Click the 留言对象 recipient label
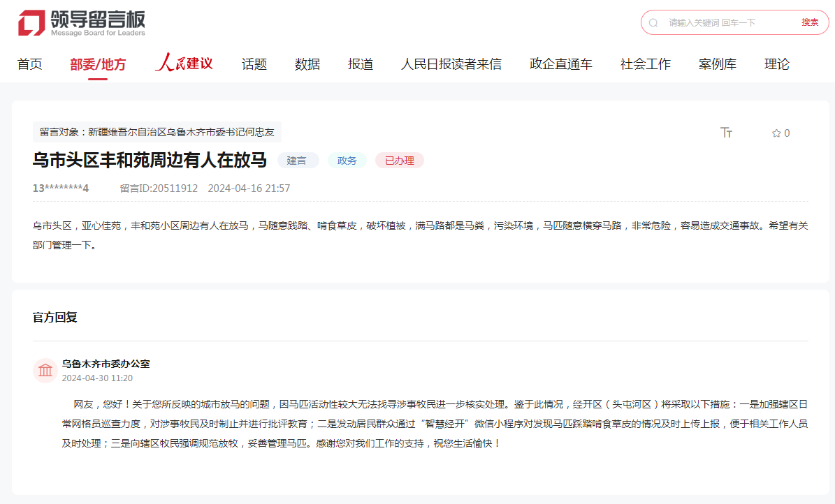The image size is (835, 504). (157, 132)
